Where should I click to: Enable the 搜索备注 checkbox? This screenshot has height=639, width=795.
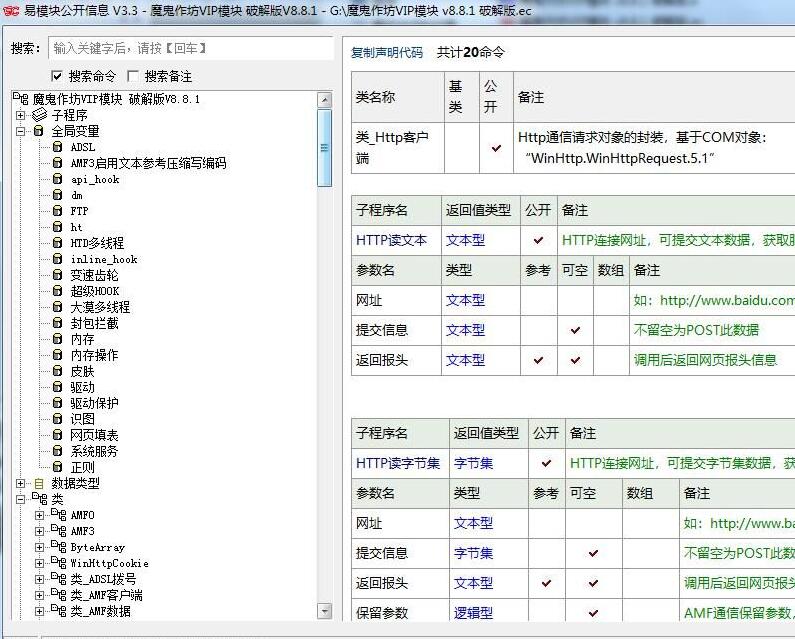(133, 76)
